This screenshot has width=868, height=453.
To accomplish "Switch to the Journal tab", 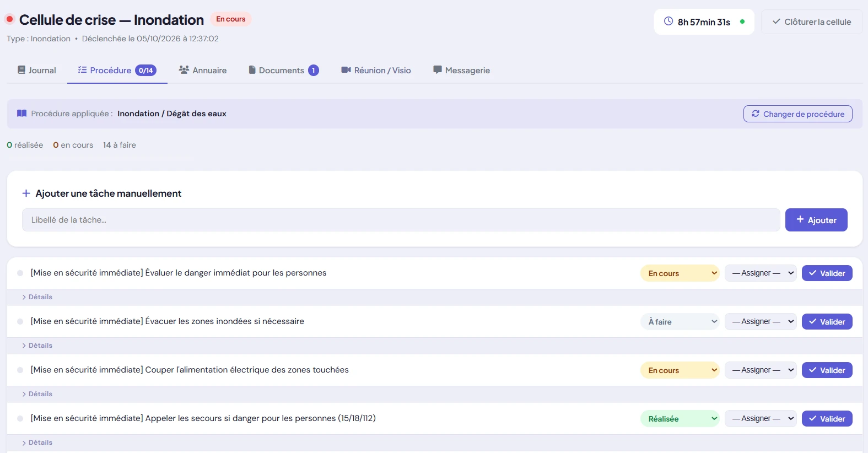I will click(37, 71).
